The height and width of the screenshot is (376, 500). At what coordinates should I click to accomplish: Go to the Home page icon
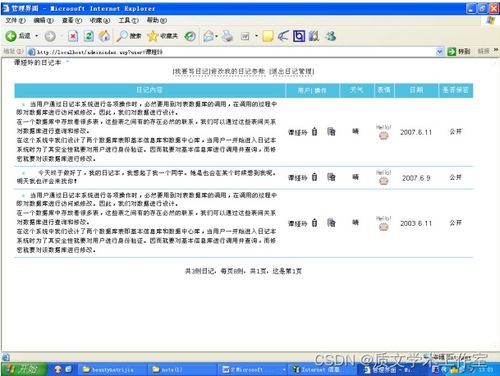pyautogui.click(x=105, y=36)
